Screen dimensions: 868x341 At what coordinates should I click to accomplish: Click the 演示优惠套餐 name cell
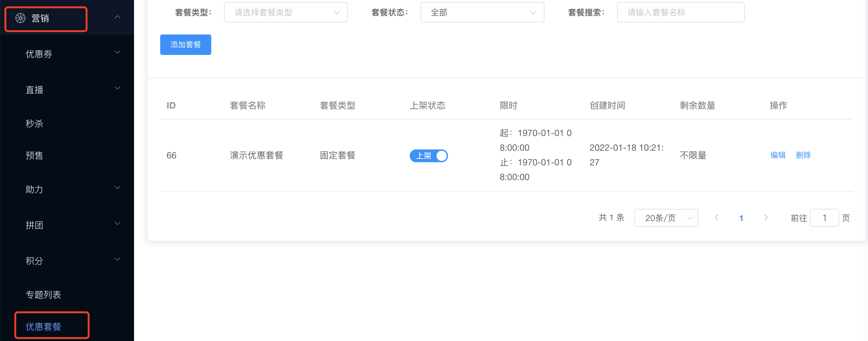[257, 155]
